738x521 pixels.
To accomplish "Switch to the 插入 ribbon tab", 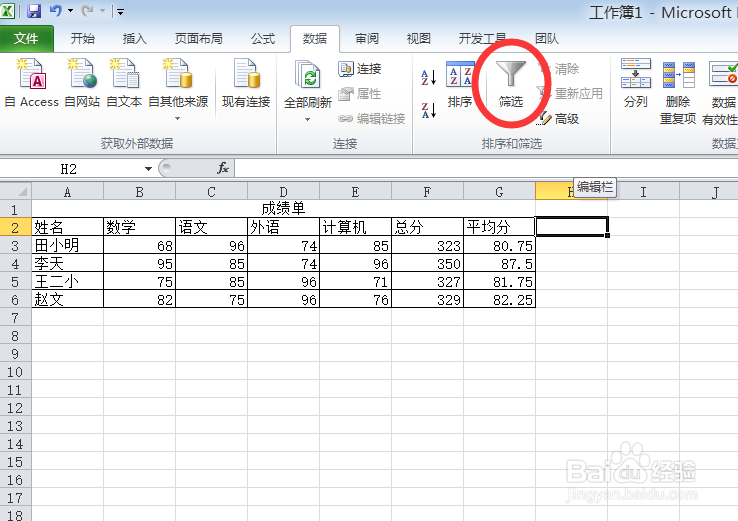I will tap(135, 39).
